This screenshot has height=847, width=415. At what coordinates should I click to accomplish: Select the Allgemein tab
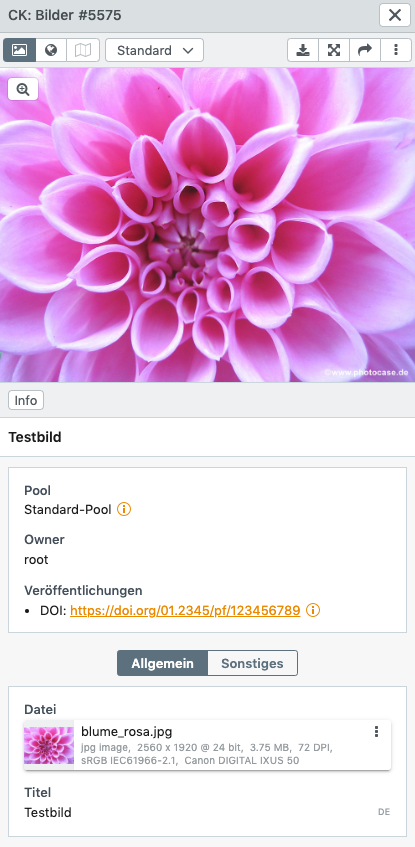pyautogui.click(x=162, y=663)
